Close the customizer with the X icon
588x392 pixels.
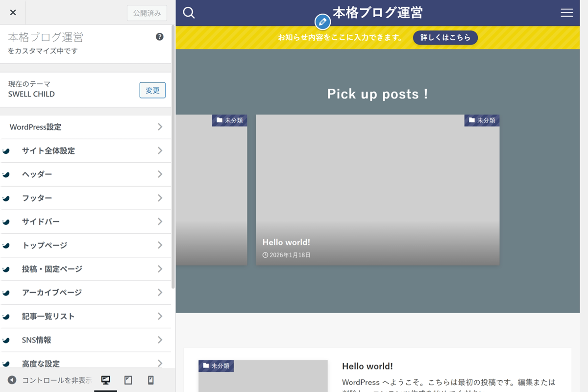pos(13,12)
